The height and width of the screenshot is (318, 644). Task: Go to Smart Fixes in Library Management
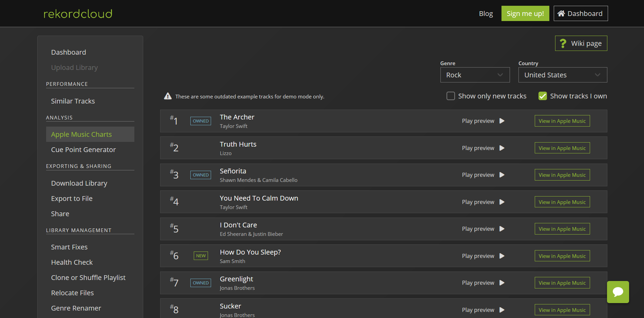point(69,247)
